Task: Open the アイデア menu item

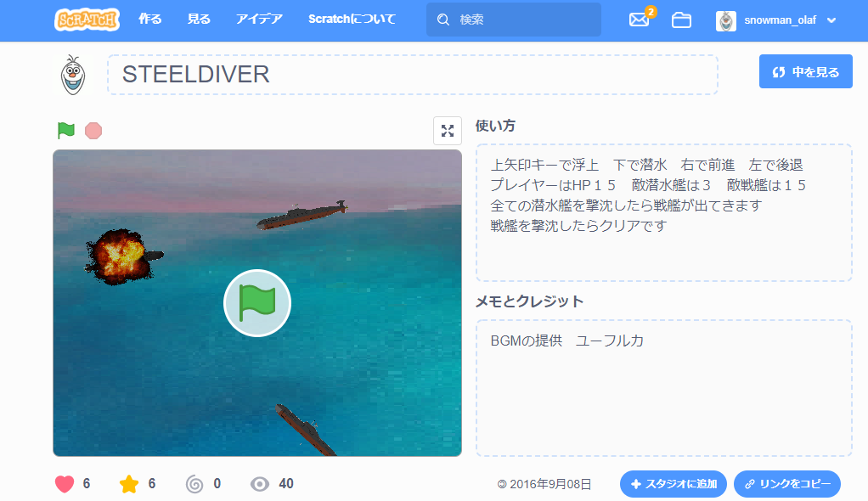Action: point(259,20)
